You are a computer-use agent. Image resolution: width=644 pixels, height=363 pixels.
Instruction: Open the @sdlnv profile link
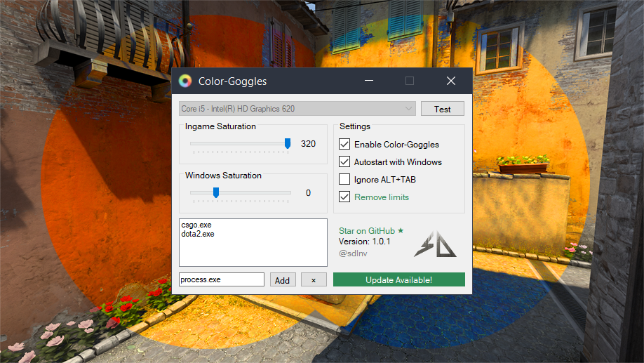[x=353, y=253]
